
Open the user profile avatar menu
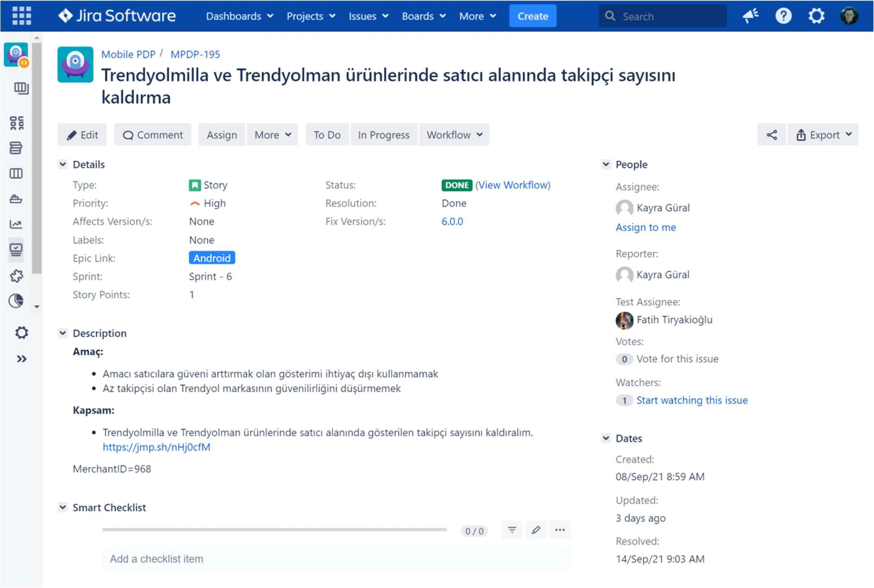(x=849, y=16)
